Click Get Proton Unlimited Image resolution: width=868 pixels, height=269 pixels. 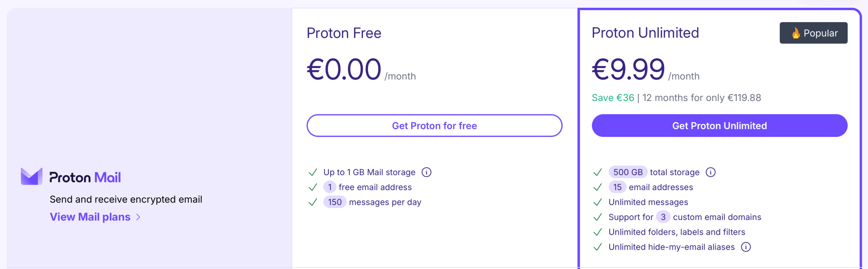pyautogui.click(x=719, y=125)
